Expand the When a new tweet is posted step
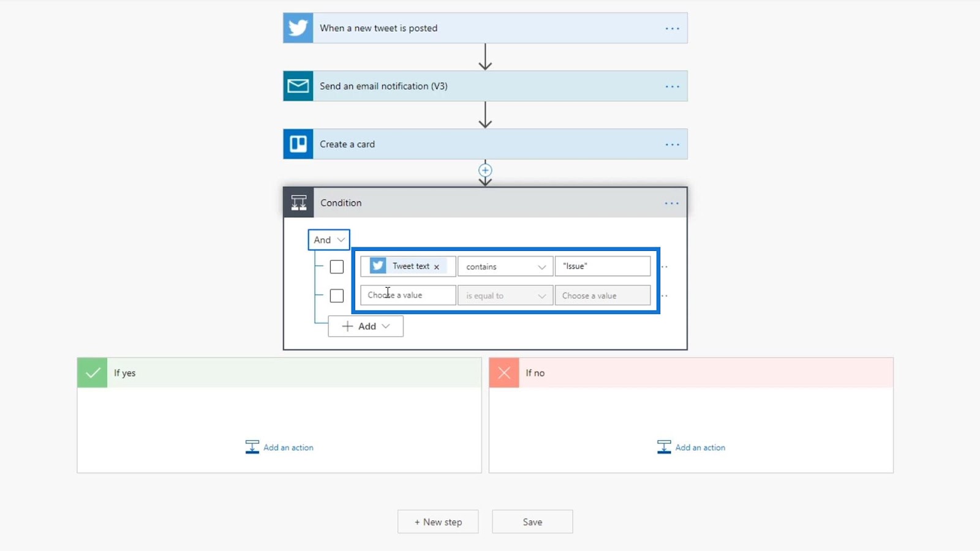 [485, 28]
